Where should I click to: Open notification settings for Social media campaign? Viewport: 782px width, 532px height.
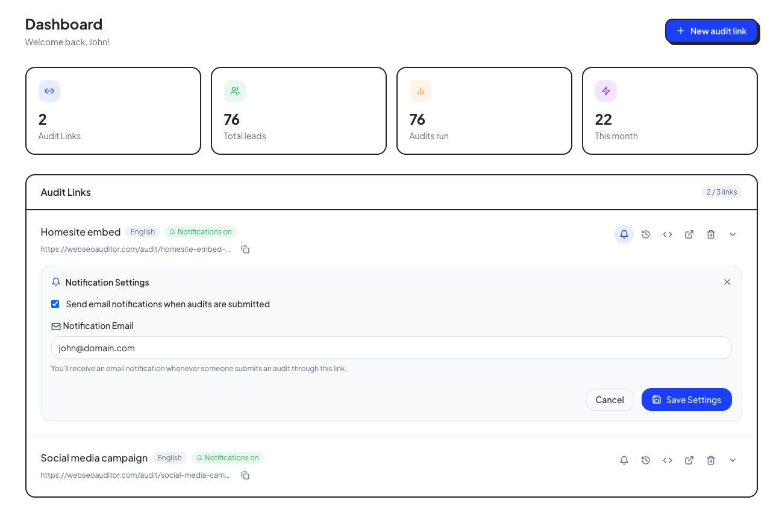[x=624, y=460]
